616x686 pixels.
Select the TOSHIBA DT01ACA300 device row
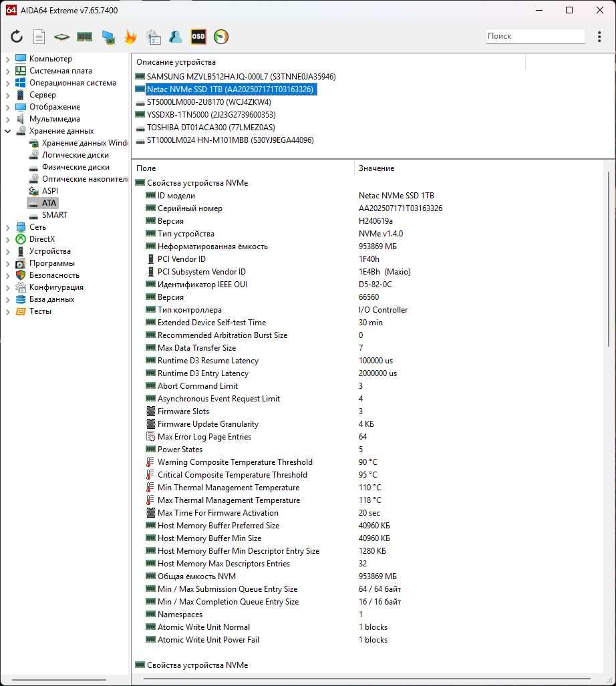coord(205,128)
